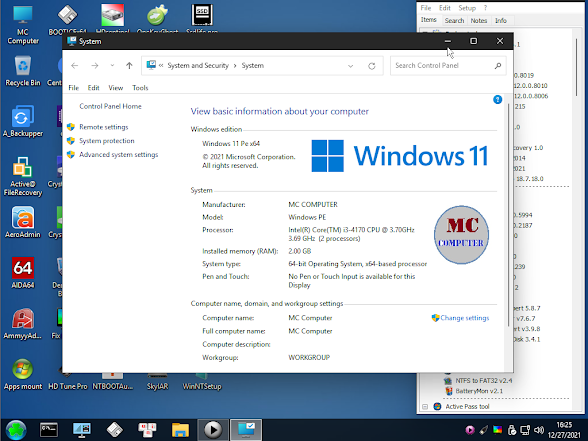The width and height of the screenshot is (588, 441).
Task: Expand the address bar history dropdown
Action: click(x=351, y=66)
